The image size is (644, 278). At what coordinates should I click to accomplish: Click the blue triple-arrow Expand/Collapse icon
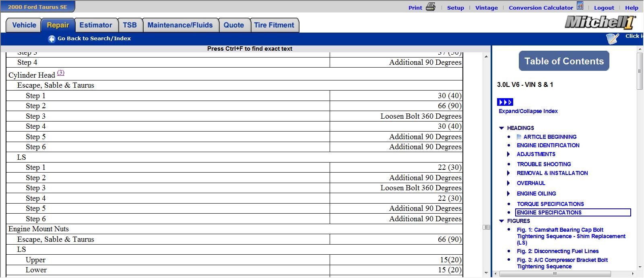coord(505,102)
